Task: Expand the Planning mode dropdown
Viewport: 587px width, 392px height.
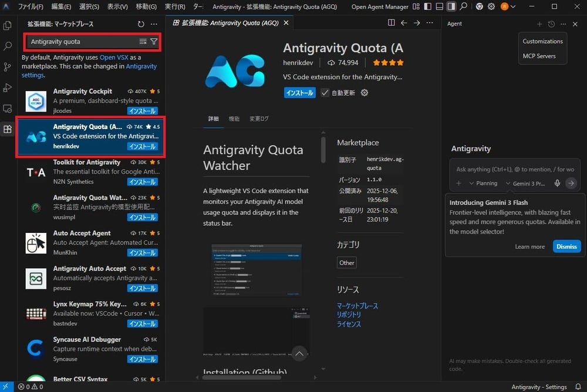Action: 483,183
